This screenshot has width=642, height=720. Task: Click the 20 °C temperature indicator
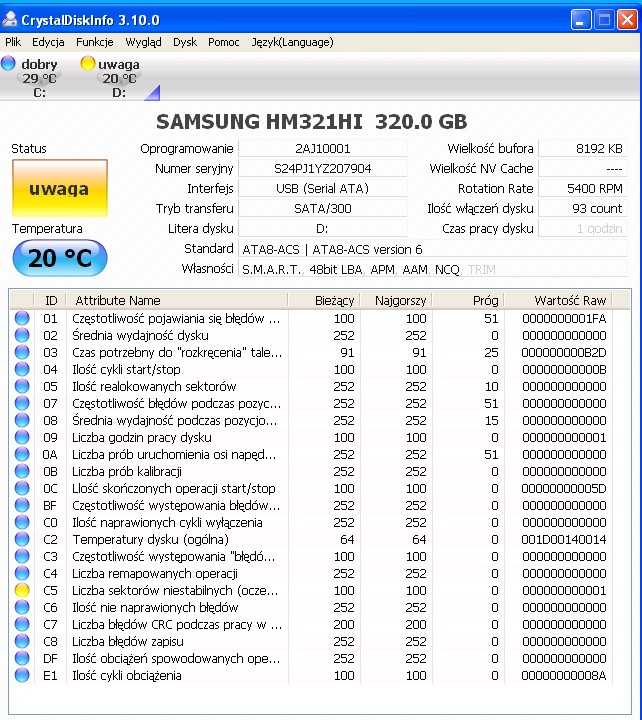[x=60, y=258]
